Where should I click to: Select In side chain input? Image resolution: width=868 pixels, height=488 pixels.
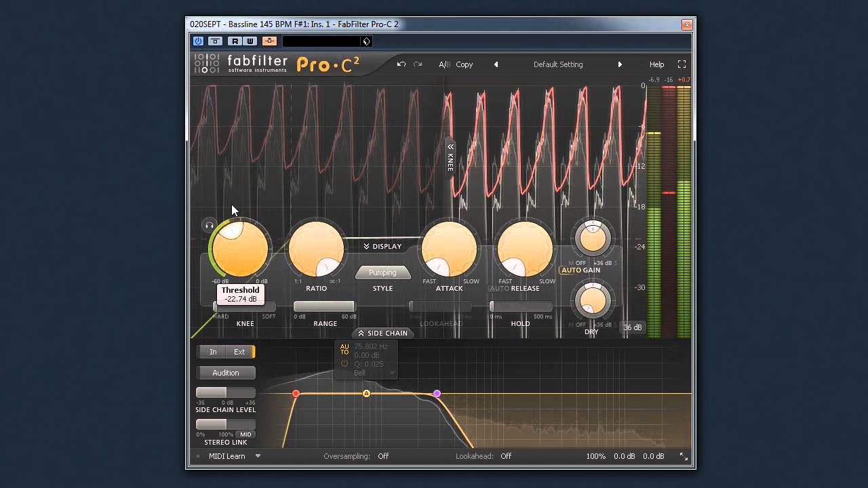(x=213, y=352)
